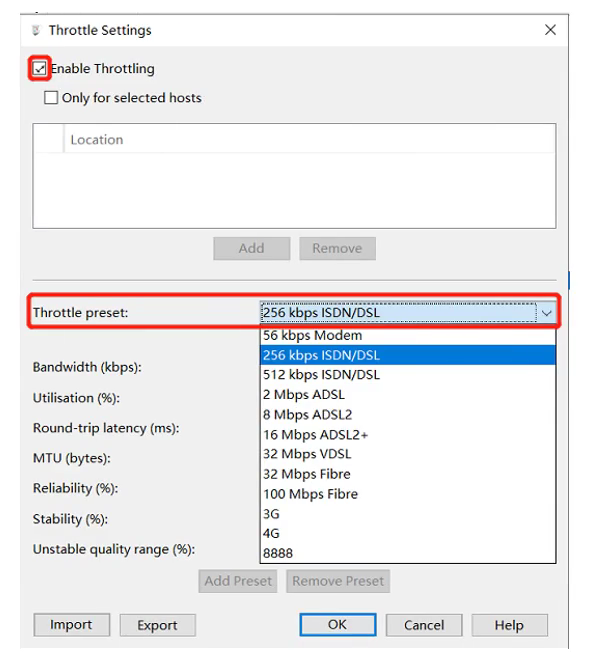
Task: Choose the 8888 custom preset
Action: [x=408, y=553]
